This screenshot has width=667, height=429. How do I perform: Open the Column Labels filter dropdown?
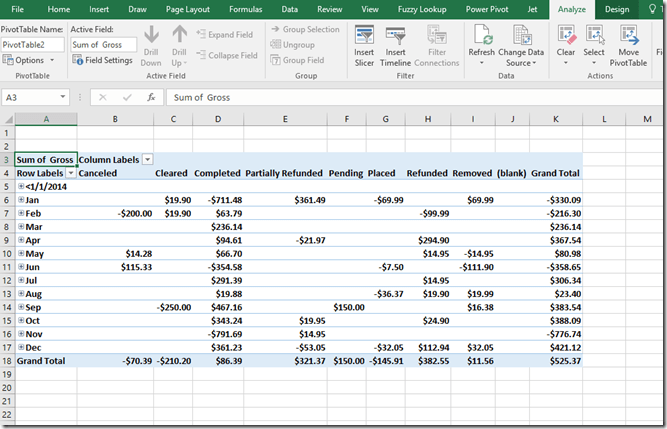coord(147,160)
